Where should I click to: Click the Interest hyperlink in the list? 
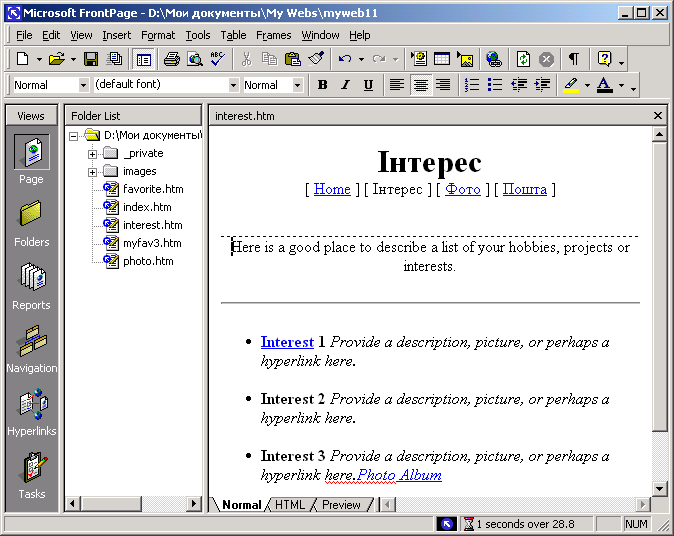click(x=287, y=342)
